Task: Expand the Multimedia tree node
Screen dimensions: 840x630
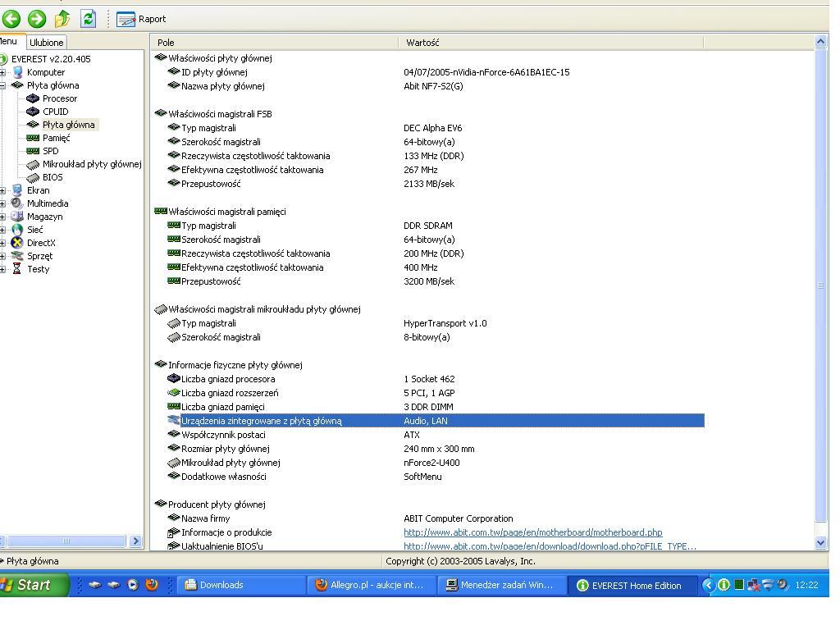Action: [x=2, y=203]
